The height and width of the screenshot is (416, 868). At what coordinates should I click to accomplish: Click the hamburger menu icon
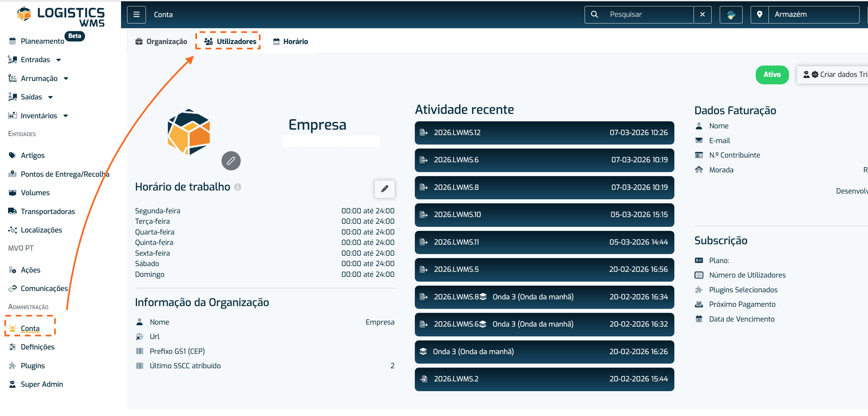coord(136,14)
